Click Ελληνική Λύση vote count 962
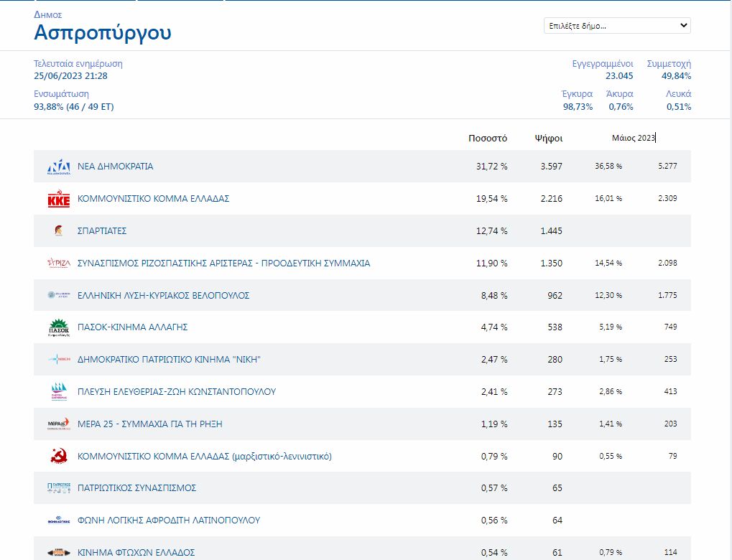 click(555, 295)
